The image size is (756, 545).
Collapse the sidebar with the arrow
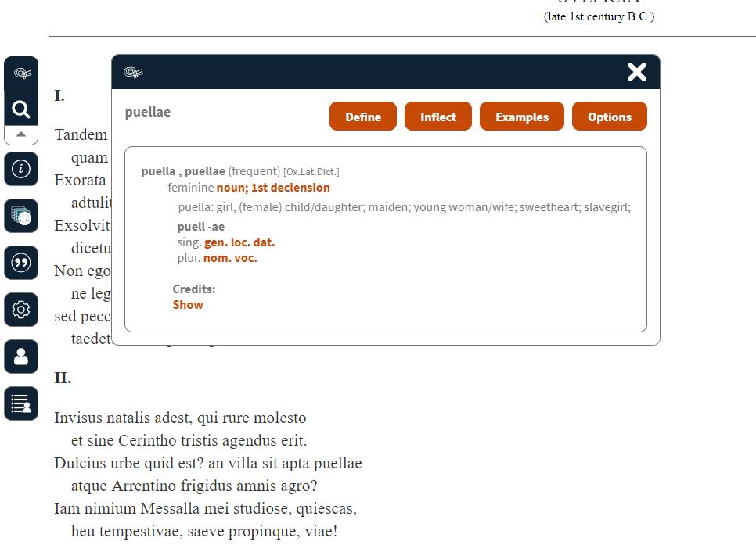pos(20,134)
